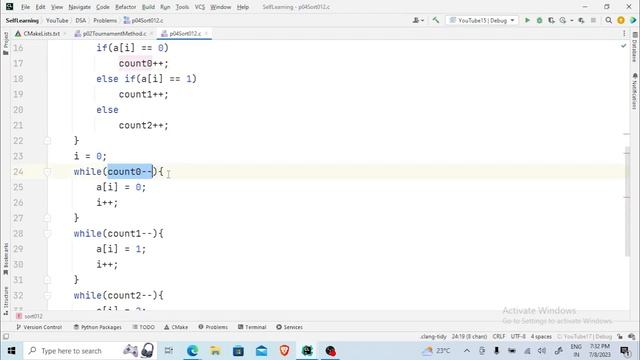Open File Explorer from taskbar
Image resolution: width=640 pixels, height=360 pixels.
tap(215, 351)
